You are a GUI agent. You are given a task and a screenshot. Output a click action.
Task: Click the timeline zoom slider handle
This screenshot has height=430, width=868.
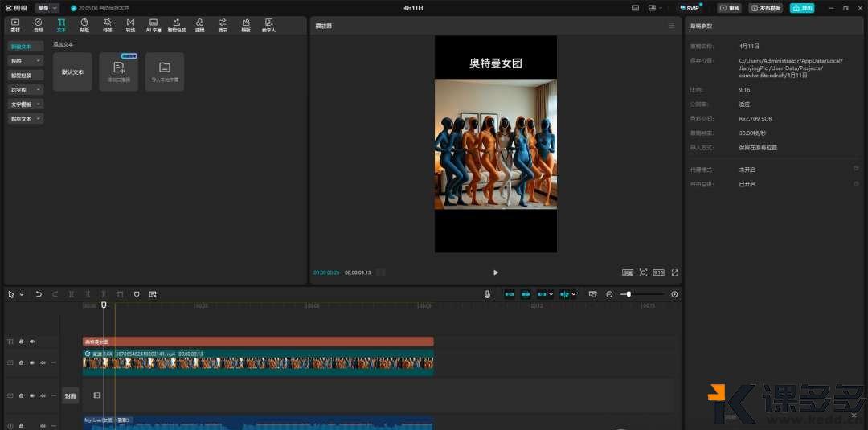(628, 294)
